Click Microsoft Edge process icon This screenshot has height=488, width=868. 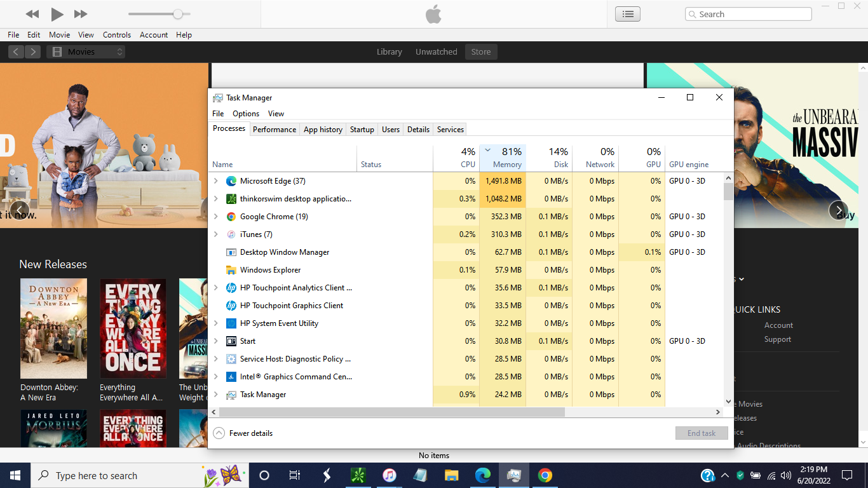pyautogui.click(x=231, y=181)
